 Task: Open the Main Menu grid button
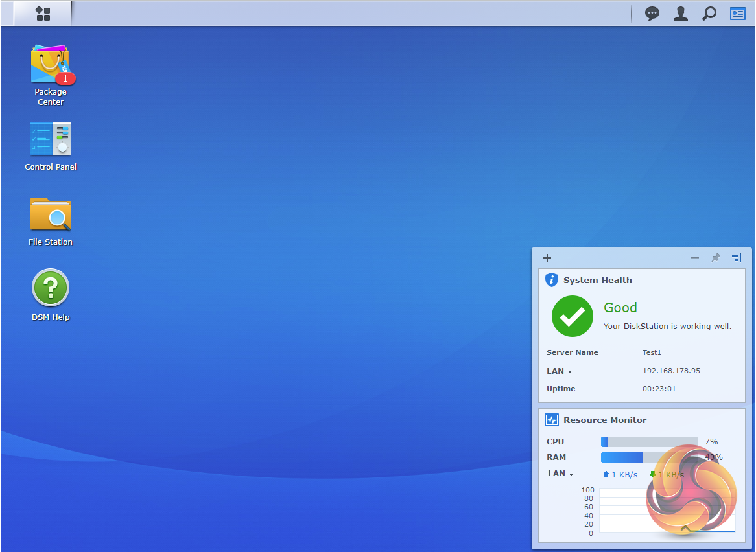[x=43, y=14]
